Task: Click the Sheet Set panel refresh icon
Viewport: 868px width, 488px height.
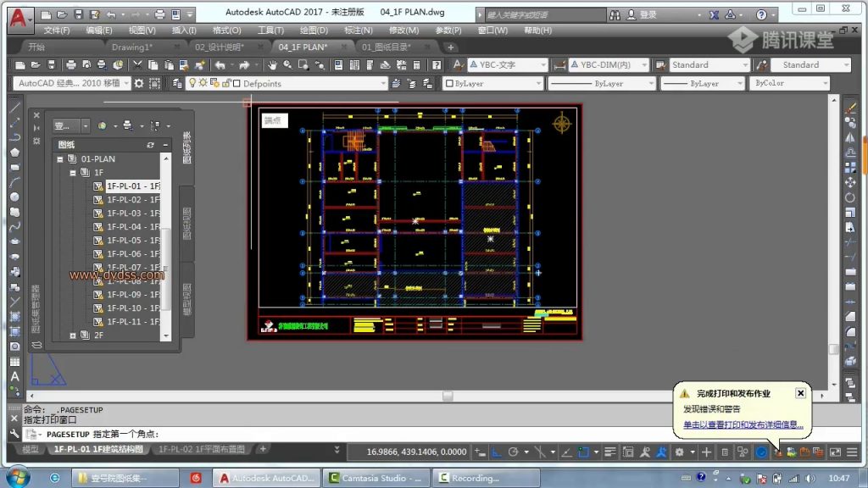Action: click(x=150, y=145)
